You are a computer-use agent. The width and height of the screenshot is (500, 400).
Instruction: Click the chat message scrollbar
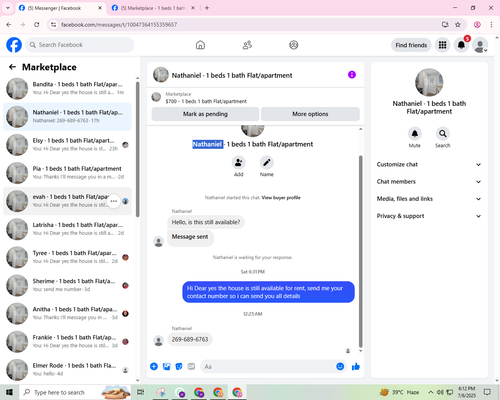coord(360,252)
